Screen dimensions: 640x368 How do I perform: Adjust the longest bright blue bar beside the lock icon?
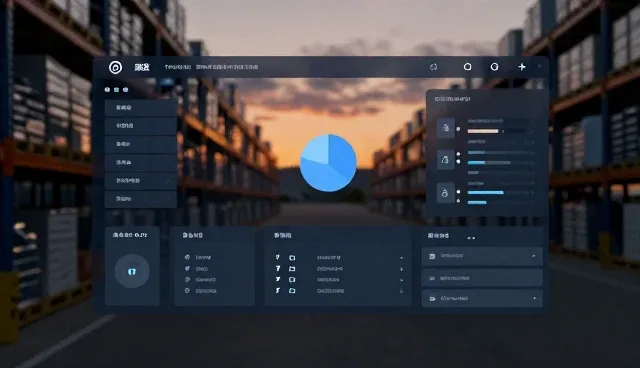point(485,193)
